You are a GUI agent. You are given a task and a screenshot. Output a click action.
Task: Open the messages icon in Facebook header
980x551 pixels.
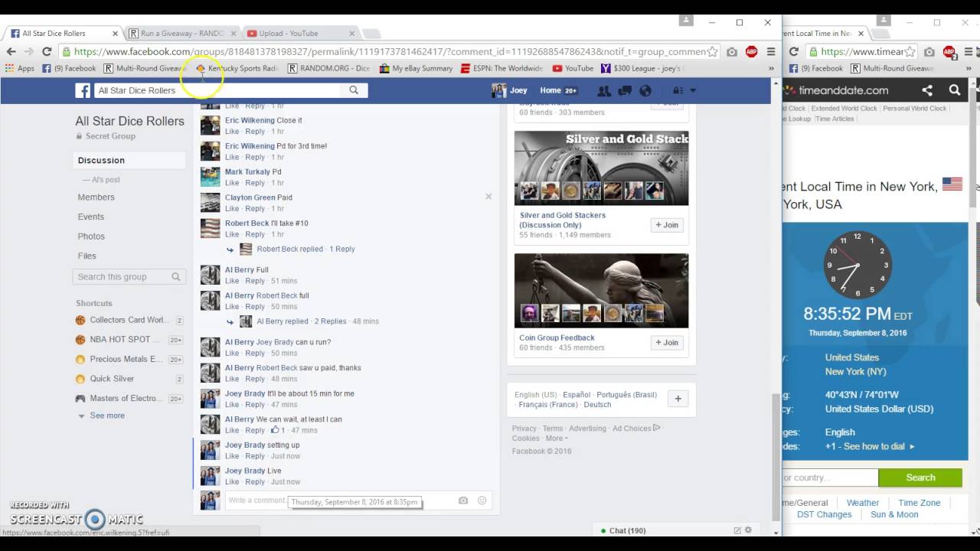click(x=625, y=90)
